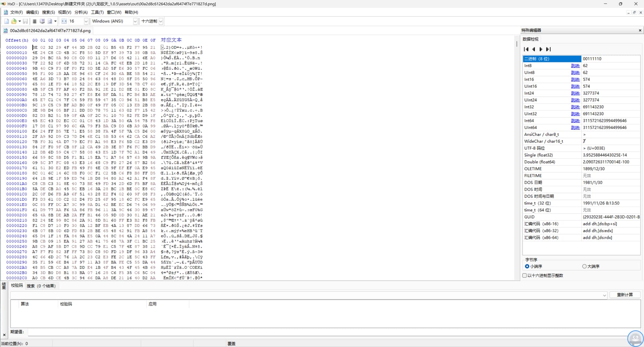The image size is (644, 347).
Task: Enable 以十六进制显示整数 checkbox
Action: 525,276
